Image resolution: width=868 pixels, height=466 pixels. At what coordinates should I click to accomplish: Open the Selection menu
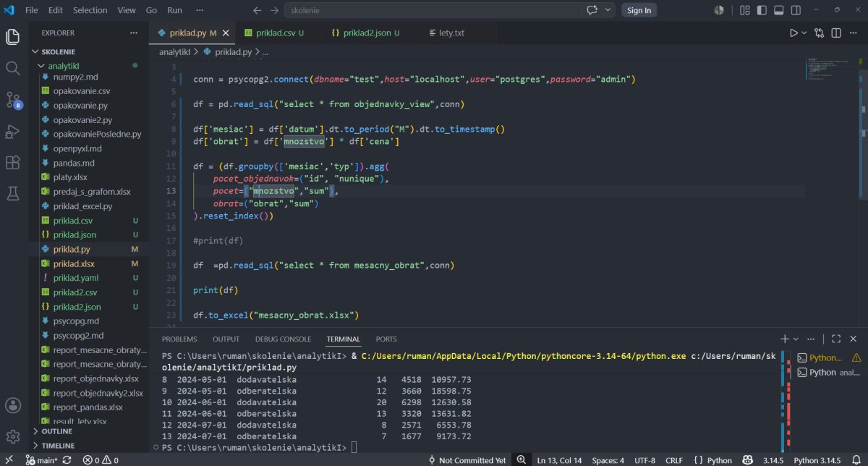(x=90, y=10)
